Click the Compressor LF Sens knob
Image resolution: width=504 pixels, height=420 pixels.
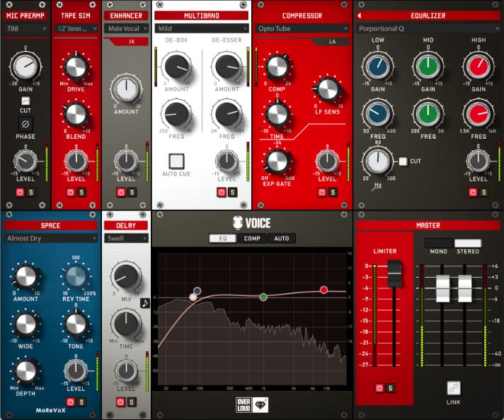point(327,89)
